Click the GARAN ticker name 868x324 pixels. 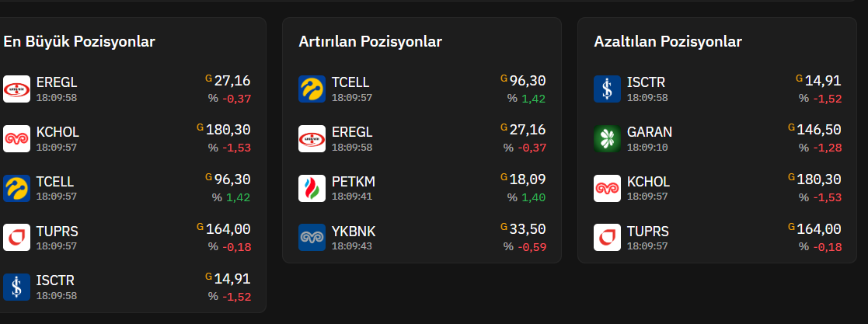[x=650, y=132]
